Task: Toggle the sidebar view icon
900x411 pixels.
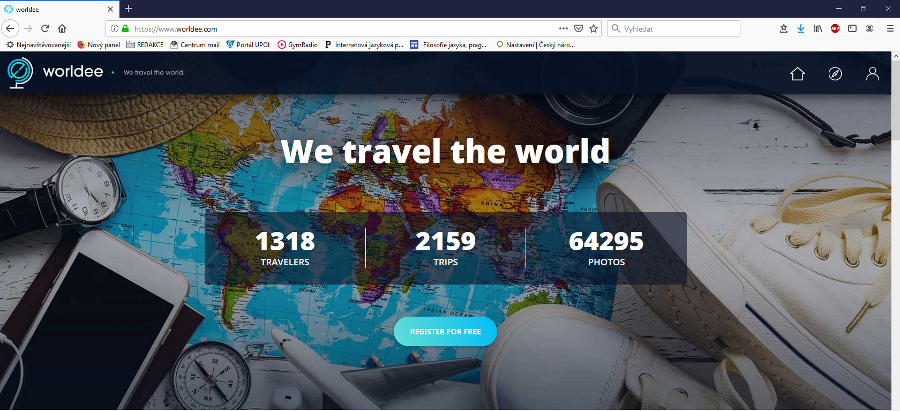Action: point(852,29)
